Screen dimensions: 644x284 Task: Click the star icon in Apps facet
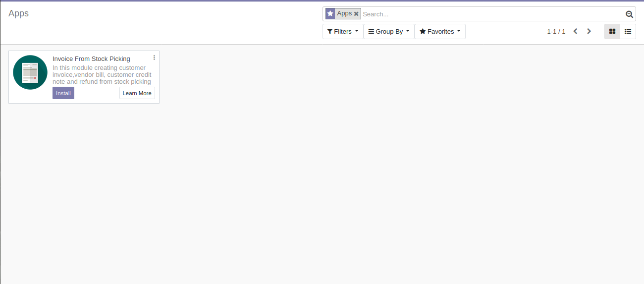coord(330,14)
